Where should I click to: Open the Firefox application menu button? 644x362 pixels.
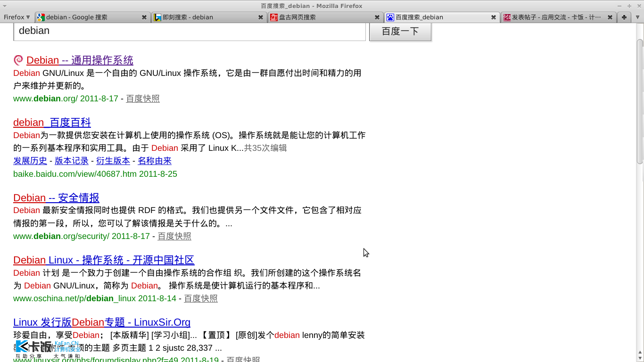17,17
